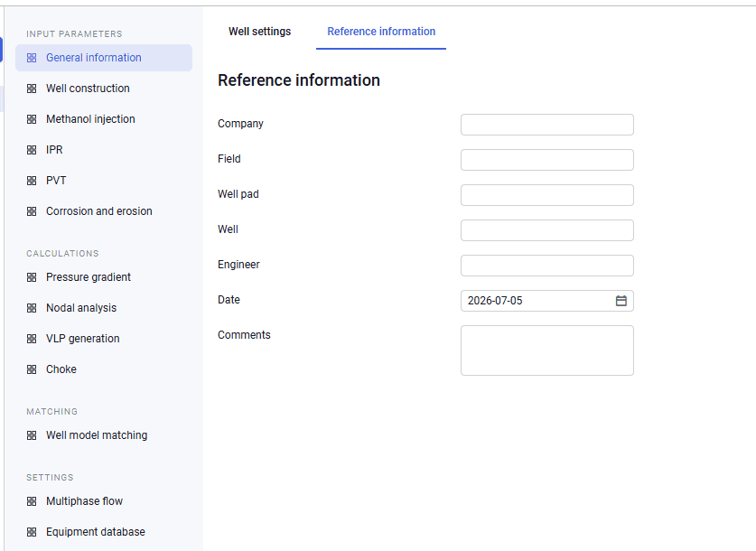
Task: Click the INPUT PARAMETERS section header
Action: click(74, 34)
